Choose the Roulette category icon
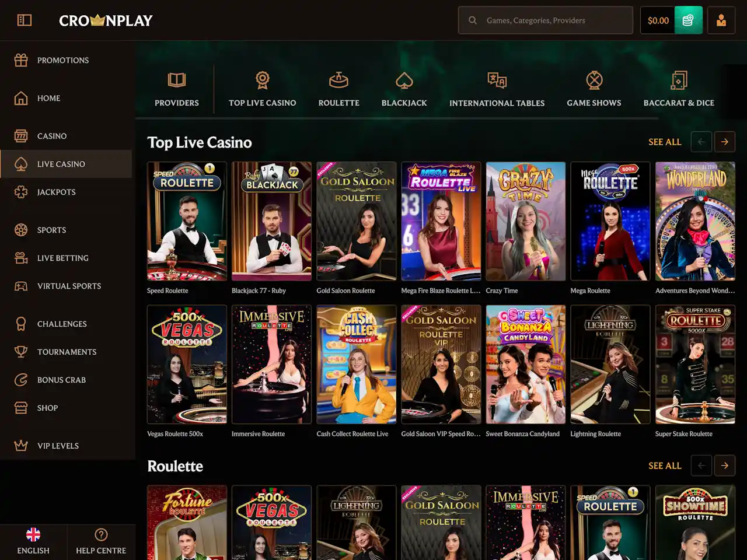The image size is (747, 560). coord(338,80)
